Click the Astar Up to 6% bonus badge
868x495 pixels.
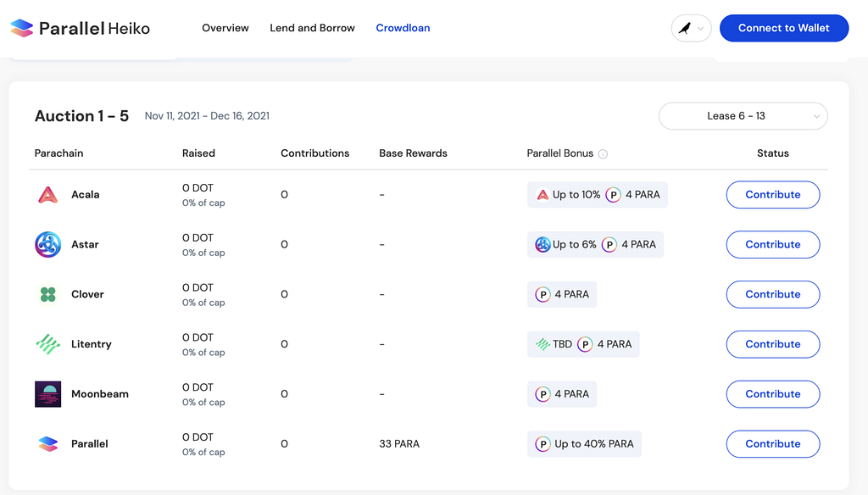pos(595,245)
